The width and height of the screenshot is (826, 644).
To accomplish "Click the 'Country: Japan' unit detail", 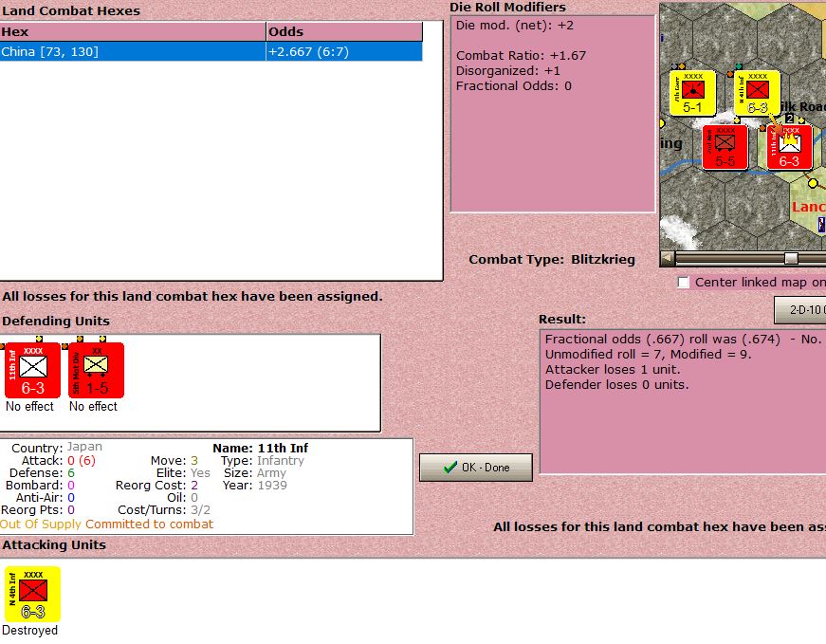I will [x=56, y=448].
